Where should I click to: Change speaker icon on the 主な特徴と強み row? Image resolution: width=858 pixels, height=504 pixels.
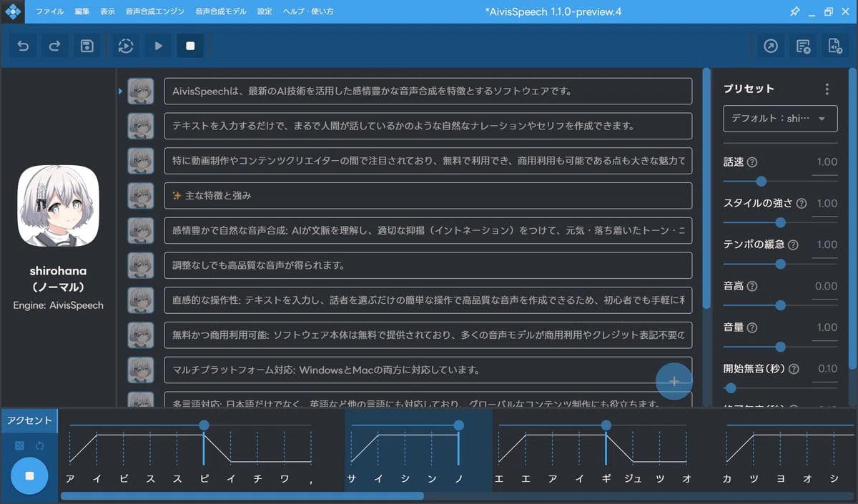pos(140,195)
